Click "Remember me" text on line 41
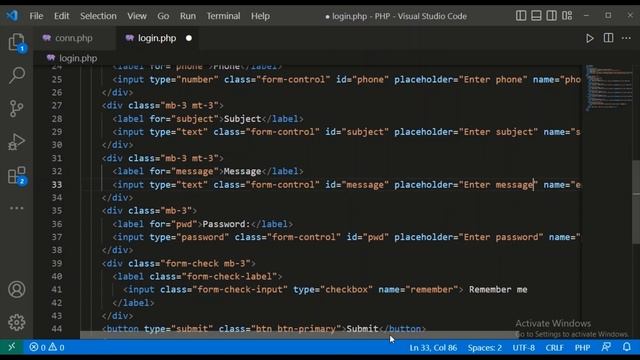This screenshot has width=640, height=360. tap(498, 289)
